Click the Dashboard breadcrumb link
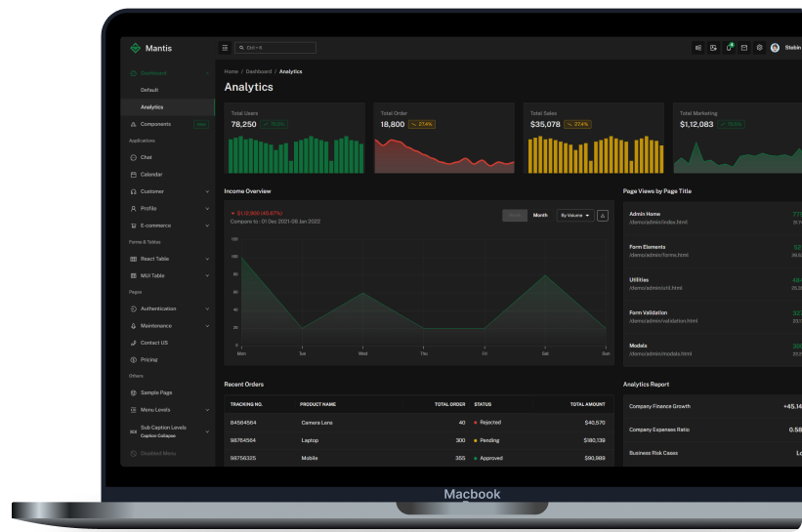The width and height of the screenshot is (802, 532). tap(259, 71)
